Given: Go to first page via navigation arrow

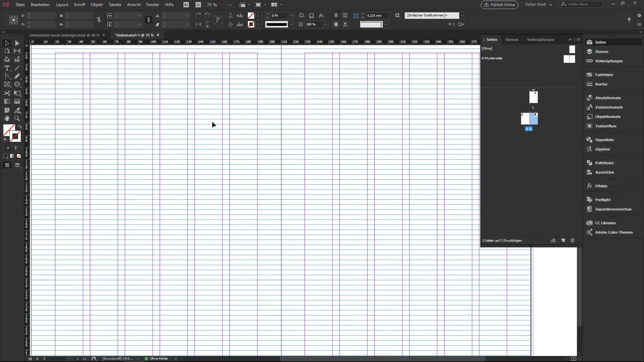Looking at the screenshot, I should pos(30,359).
